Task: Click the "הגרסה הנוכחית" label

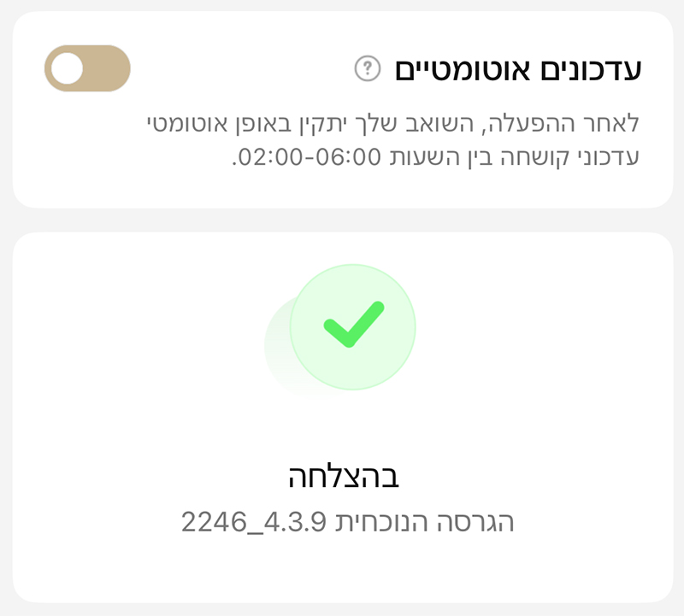Action: [x=425, y=521]
